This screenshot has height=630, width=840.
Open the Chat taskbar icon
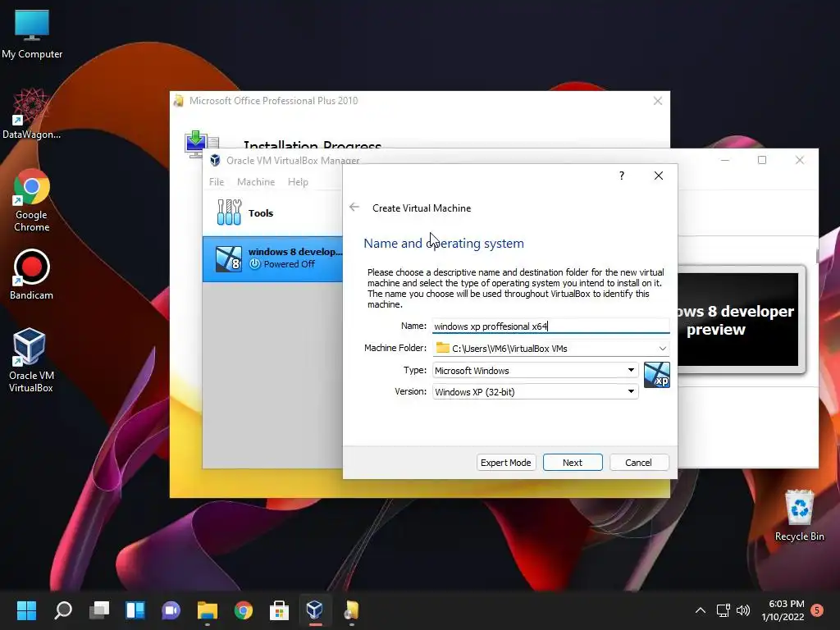(x=171, y=610)
